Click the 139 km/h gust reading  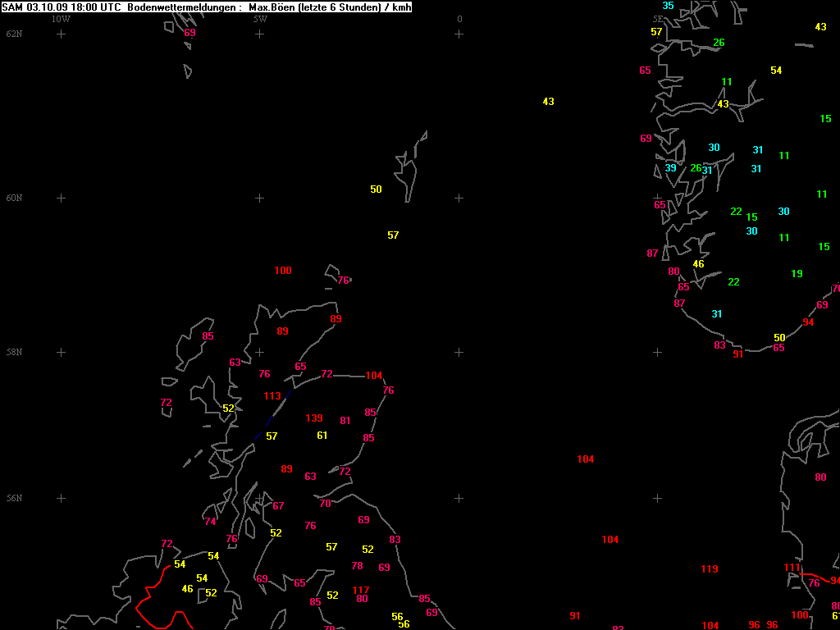tap(314, 418)
